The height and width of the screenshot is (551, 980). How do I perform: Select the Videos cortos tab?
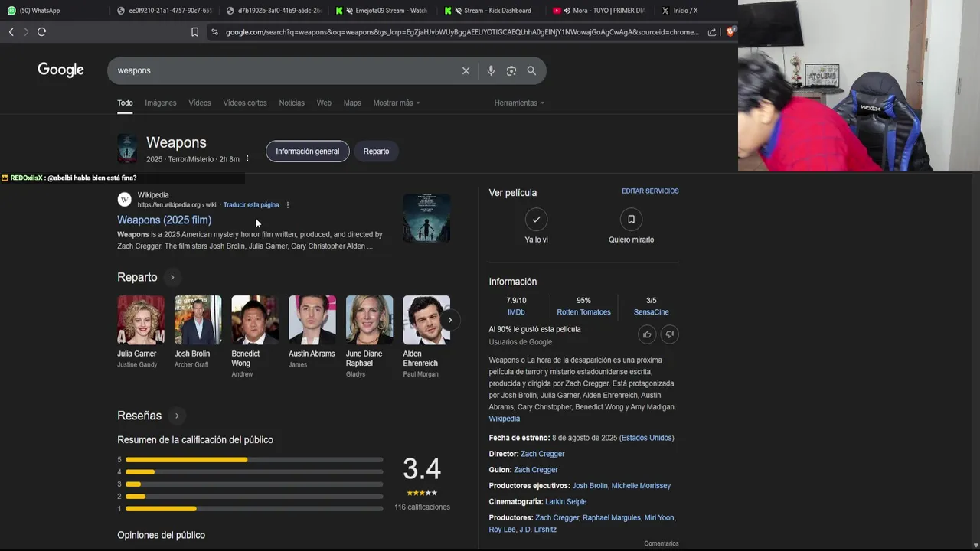pyautogui.click(x=245, y=103)
